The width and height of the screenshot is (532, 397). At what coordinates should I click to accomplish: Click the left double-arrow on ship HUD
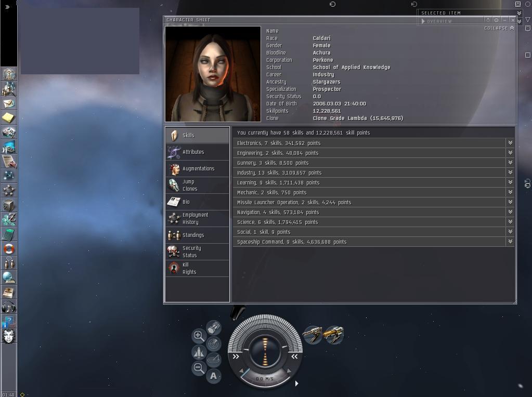point(236,356)
